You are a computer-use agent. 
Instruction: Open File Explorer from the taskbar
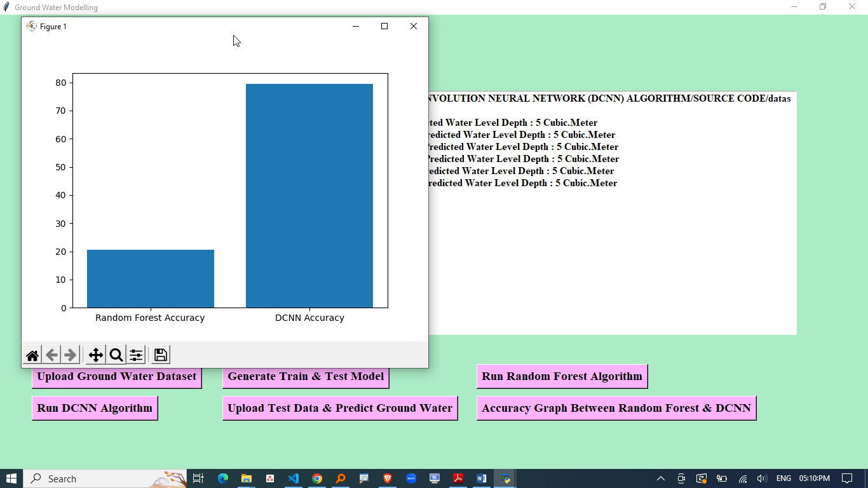click(247, 478)
